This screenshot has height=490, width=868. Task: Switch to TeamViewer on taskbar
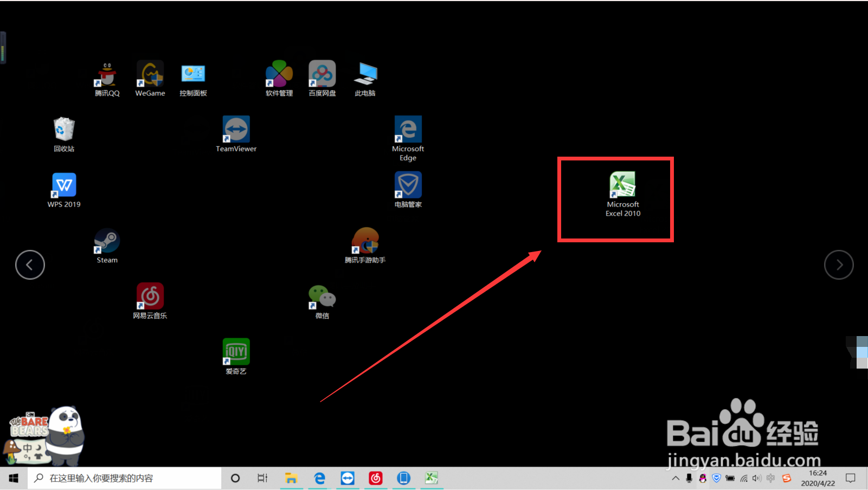(x=348, y=478)
